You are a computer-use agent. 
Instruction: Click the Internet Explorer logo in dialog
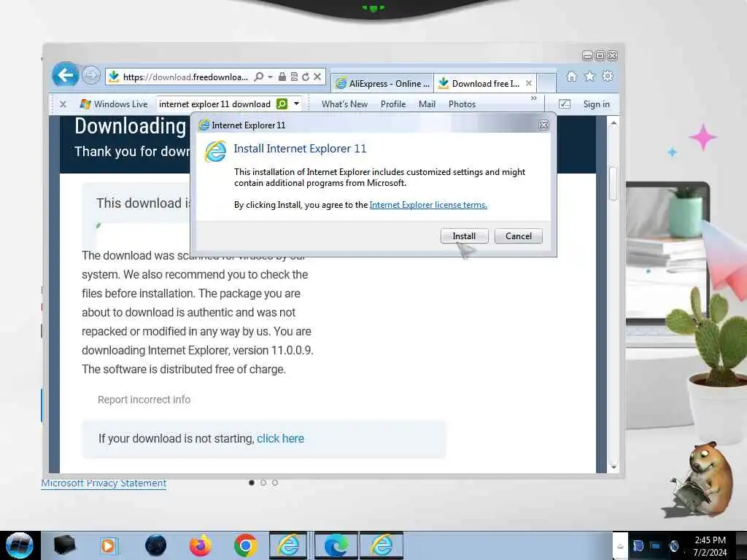coord(215,152)
